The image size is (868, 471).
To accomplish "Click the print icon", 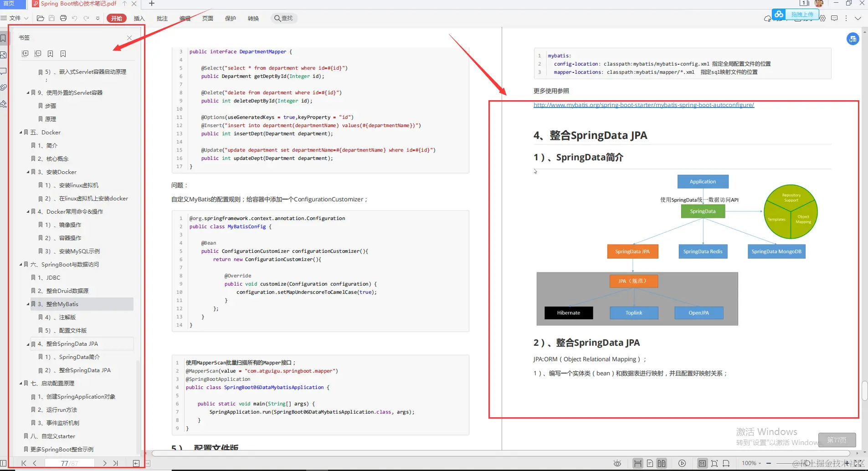I will pos(63,18).
